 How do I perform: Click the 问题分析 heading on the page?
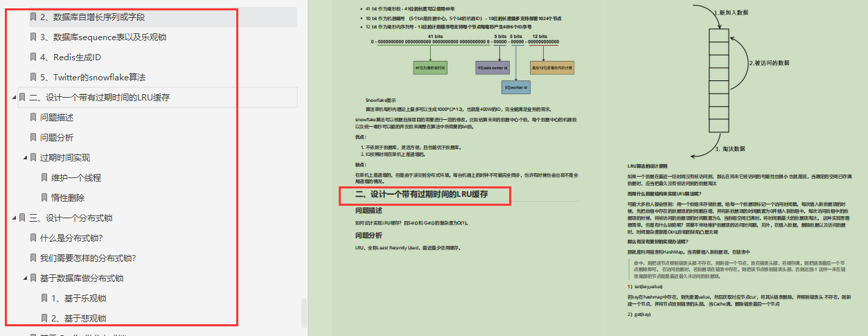point(369,235)
